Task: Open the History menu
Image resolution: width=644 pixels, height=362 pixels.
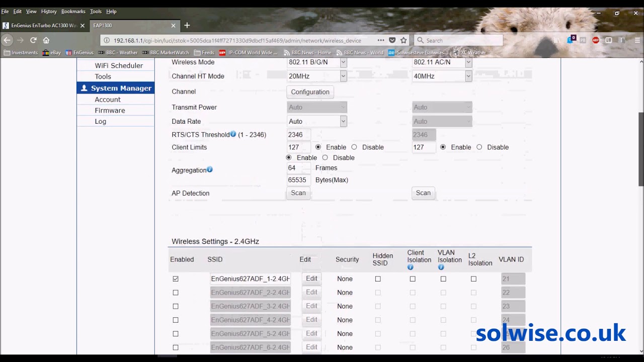Action: click(49, 11)
